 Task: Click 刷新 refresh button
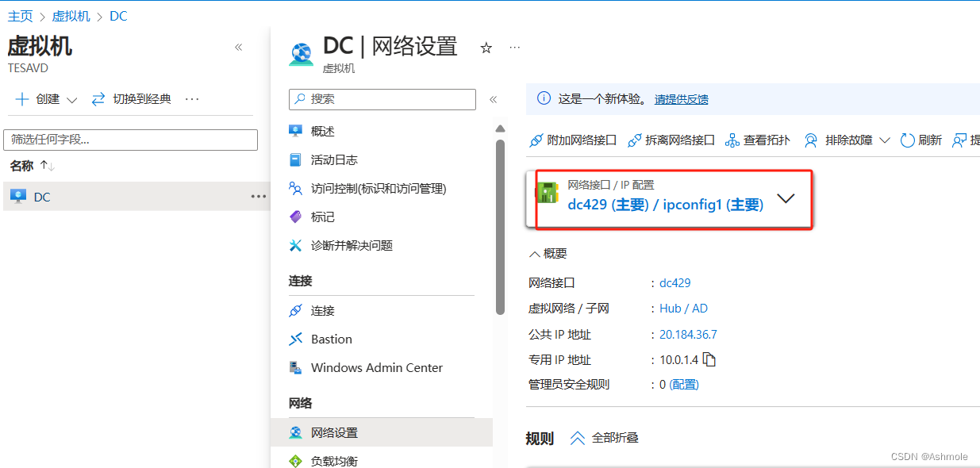pyautogui.click(x=921, y=140)
